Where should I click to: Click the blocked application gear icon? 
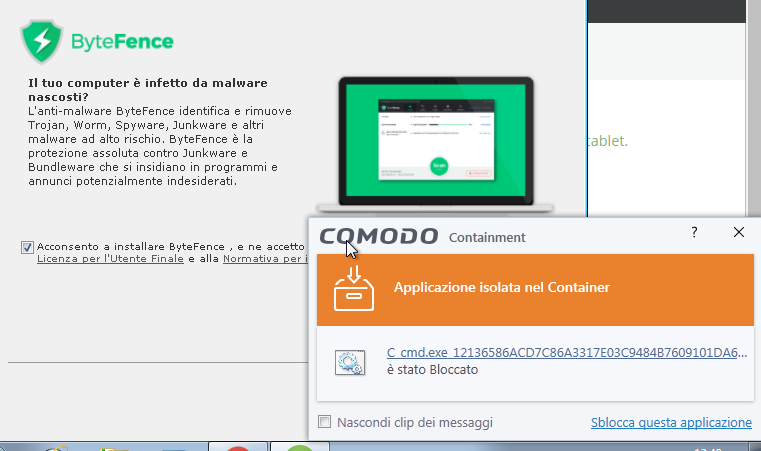[x=350, y=362]
